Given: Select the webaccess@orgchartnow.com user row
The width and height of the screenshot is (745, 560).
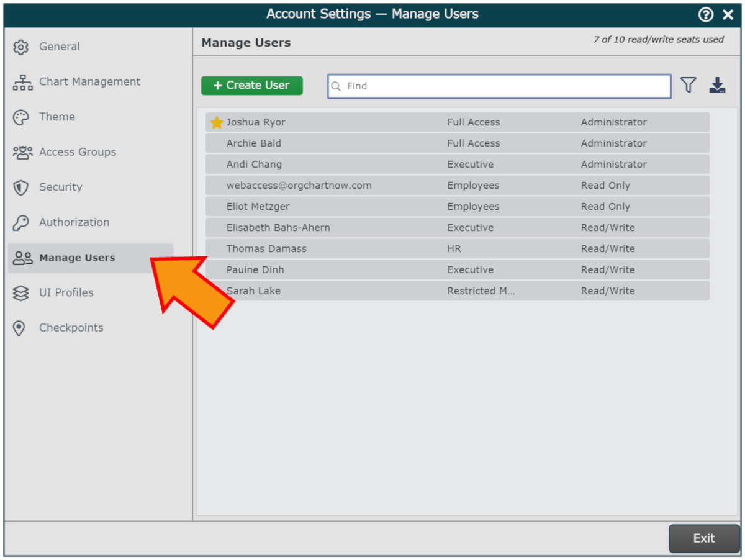Looking at the screenshot, I should pos(457,186).
